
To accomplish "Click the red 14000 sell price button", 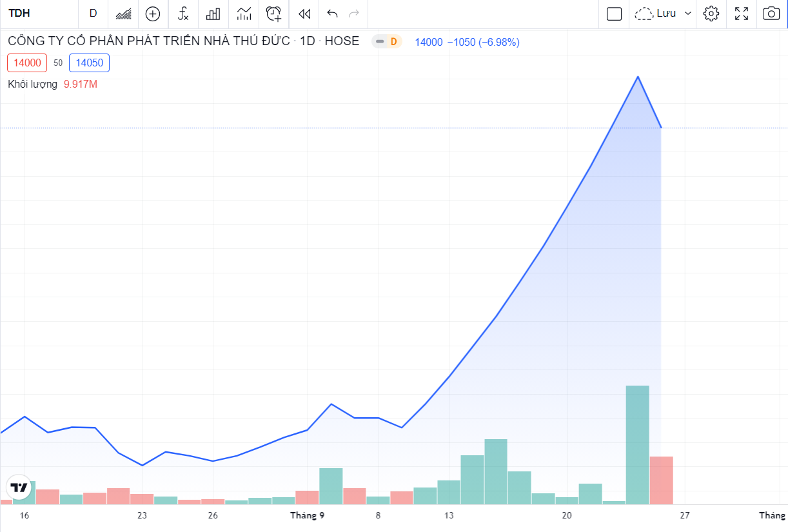I will [27, 63].
